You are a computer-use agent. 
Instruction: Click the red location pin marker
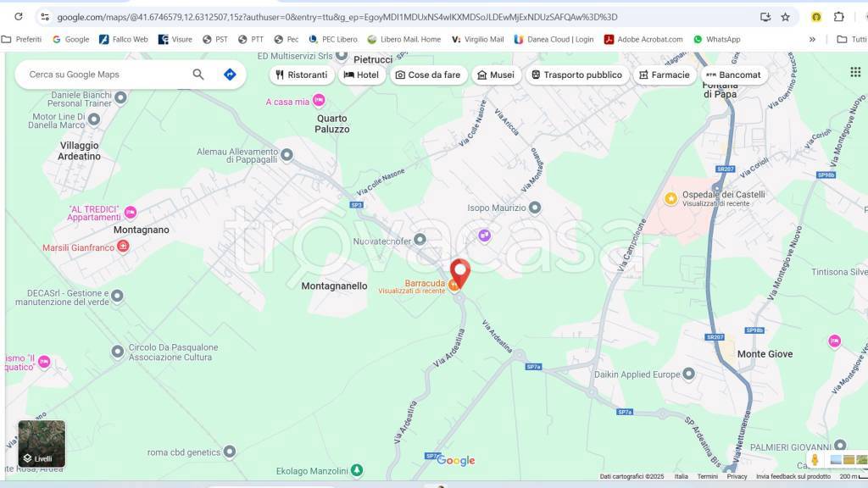click(x=459, y=273)
